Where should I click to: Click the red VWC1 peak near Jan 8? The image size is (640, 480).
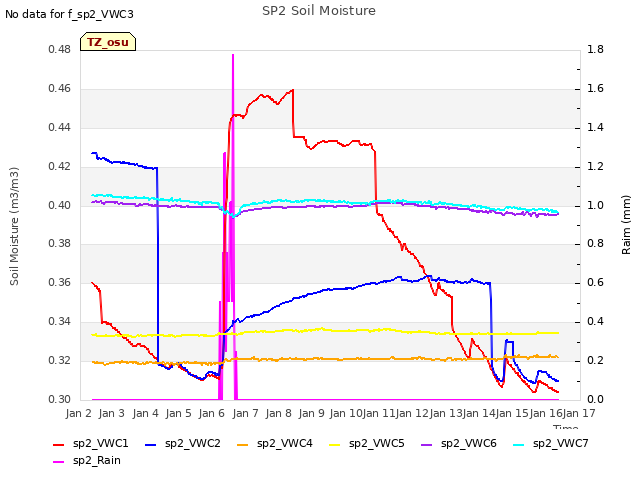click(x=292, y=90)
